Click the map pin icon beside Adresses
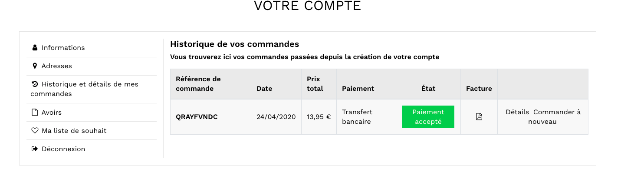The width and height of the screenshot is (644, 179). pos(35,66)
